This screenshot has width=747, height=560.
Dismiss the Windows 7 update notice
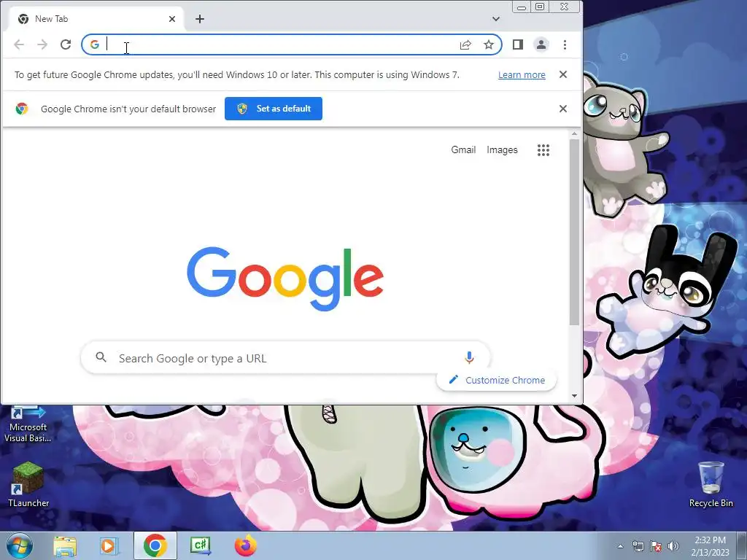click(563, 74)
